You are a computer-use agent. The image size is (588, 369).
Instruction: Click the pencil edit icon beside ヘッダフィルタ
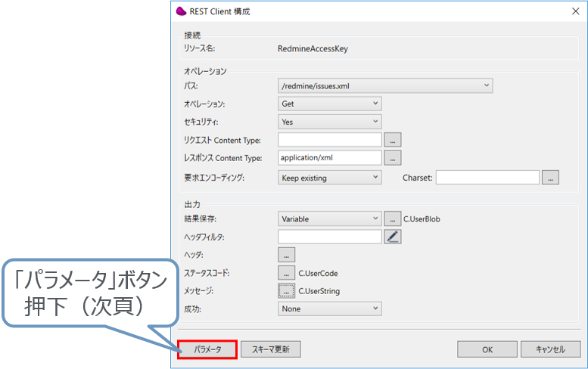393,237
